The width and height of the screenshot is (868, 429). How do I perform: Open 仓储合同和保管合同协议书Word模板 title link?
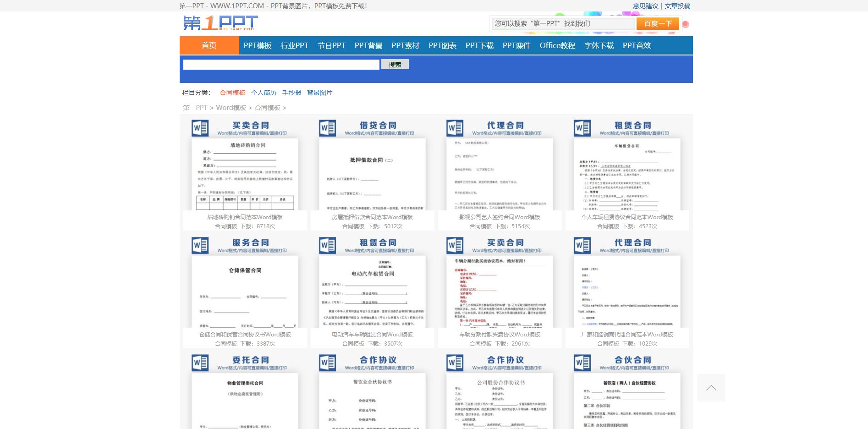click(245, 335)
